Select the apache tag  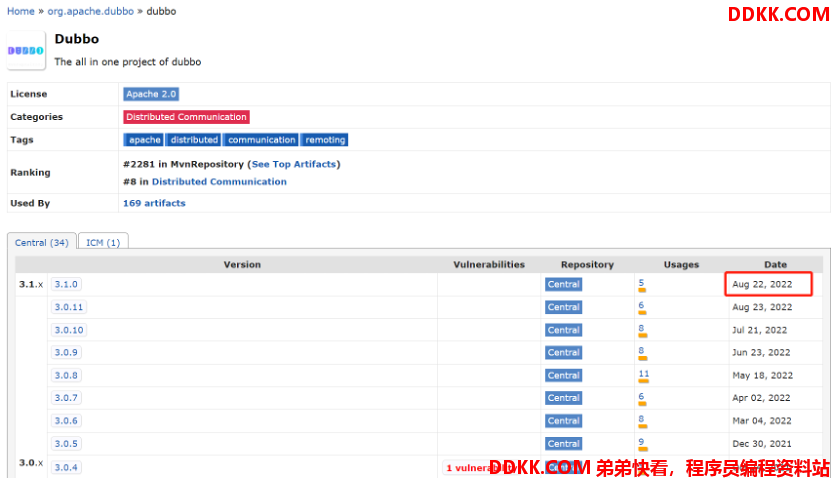tap(144, 140)
